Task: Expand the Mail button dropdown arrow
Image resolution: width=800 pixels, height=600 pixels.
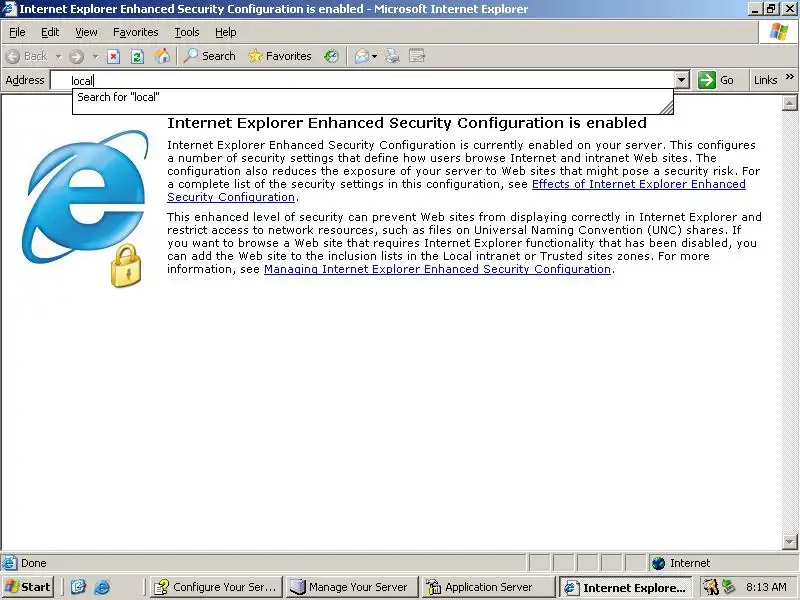Action: click(374, 56)
